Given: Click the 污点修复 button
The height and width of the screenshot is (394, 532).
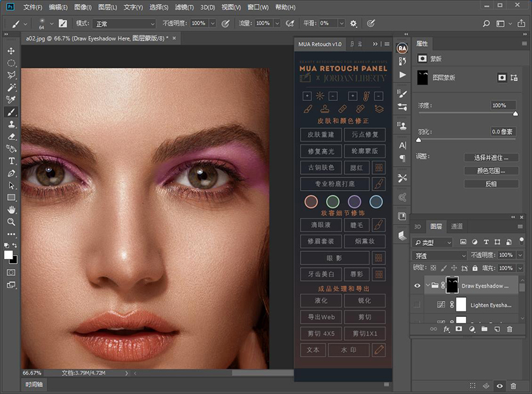Looking at the screenshot, I should (x=364, y=135).
